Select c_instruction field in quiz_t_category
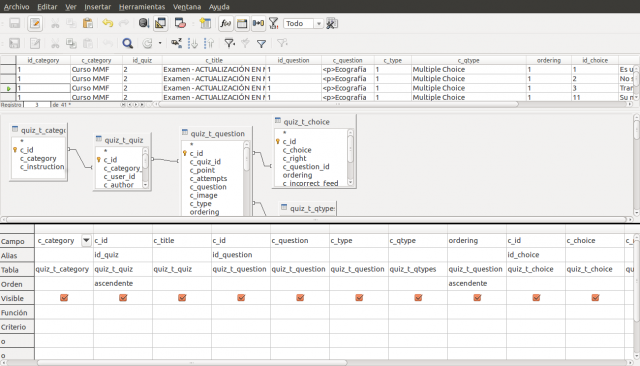This screenshot has height=366, width=640. pos(42,166)
